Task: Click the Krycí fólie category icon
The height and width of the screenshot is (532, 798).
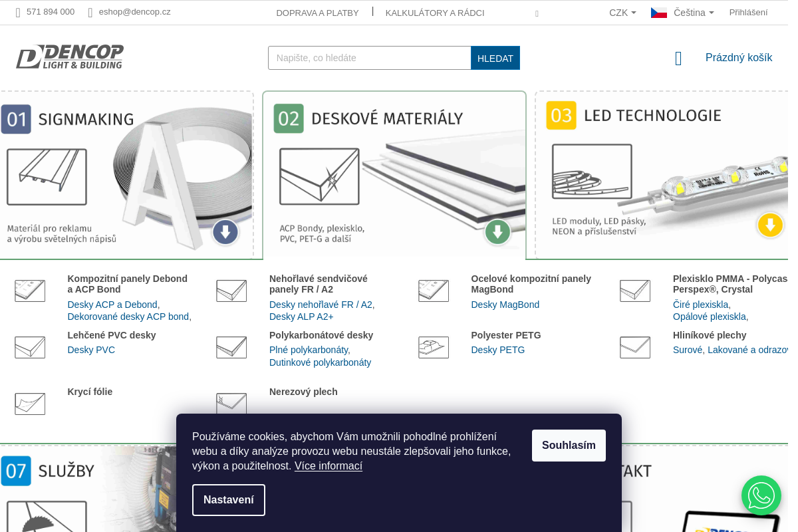Action: point(30,404)
